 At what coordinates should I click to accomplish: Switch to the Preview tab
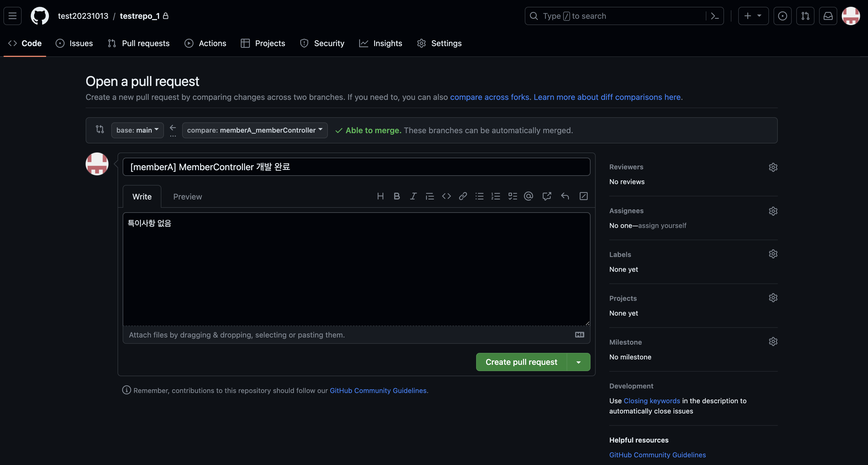[x=187, y=197]
